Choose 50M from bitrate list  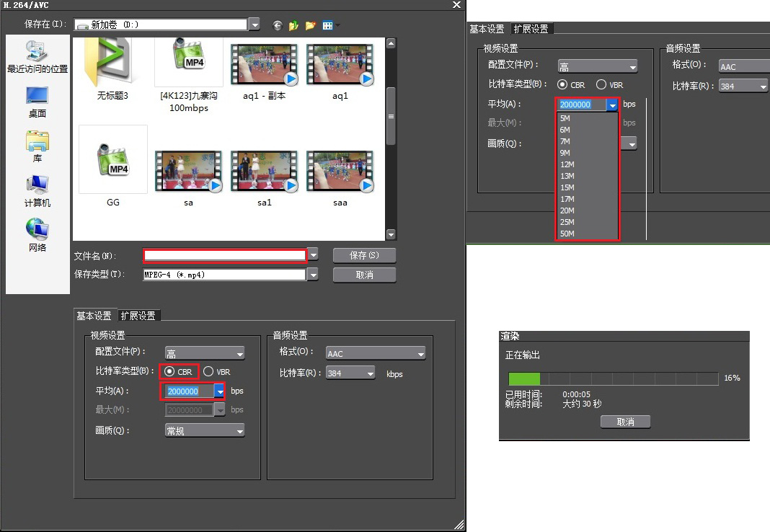pyautogui.click(x=588, y=234)
